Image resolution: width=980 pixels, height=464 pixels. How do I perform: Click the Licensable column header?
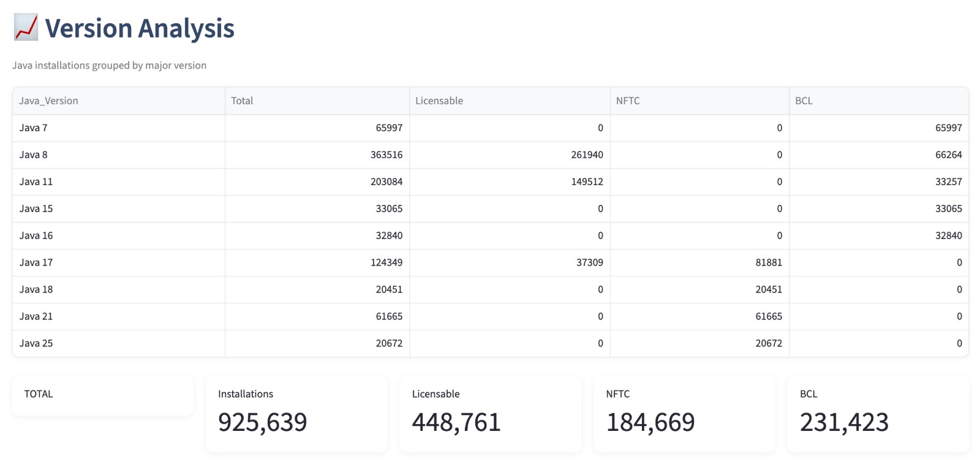[x=510, y=101]
